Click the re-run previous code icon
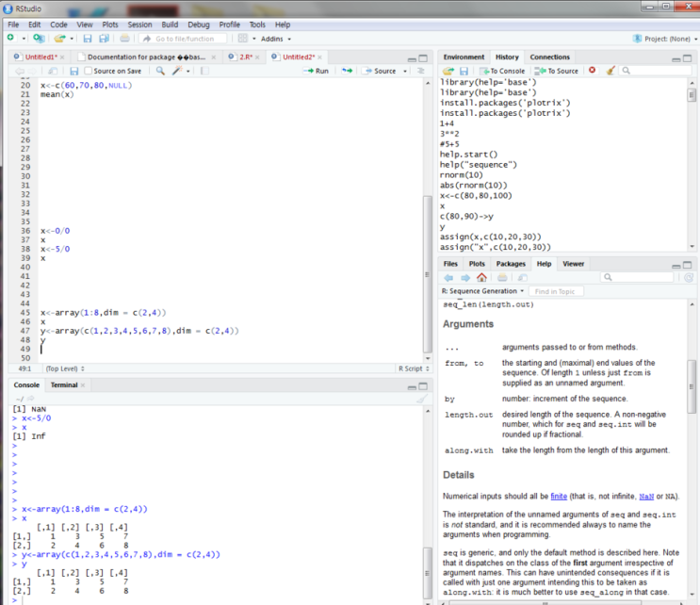Image resolution: width=700 pixels, height=605 pixels. click(347, 71)
